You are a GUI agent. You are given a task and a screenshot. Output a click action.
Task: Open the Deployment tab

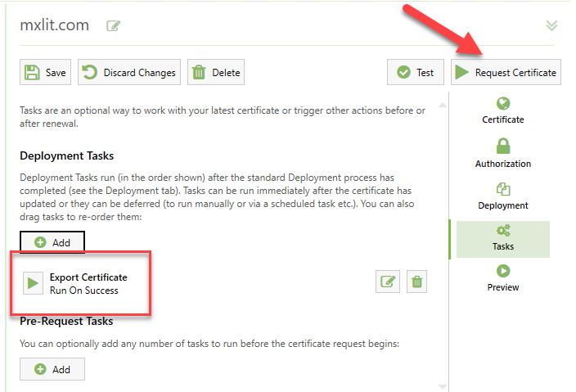pyautogui.click(x=502, y=196)
